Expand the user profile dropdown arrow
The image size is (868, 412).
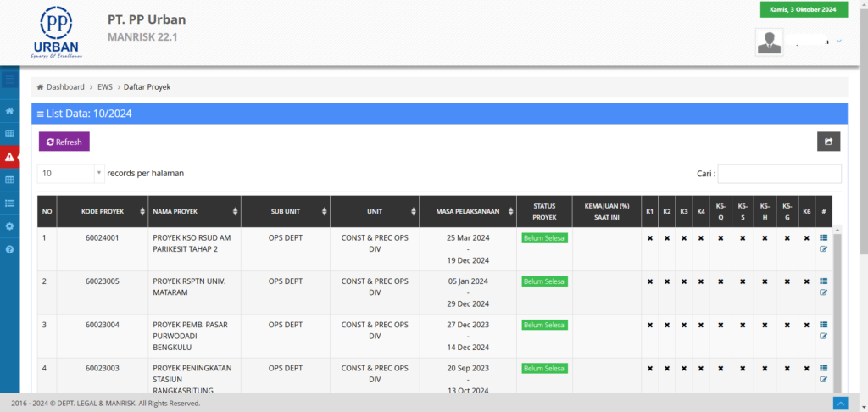coord(838,41)
